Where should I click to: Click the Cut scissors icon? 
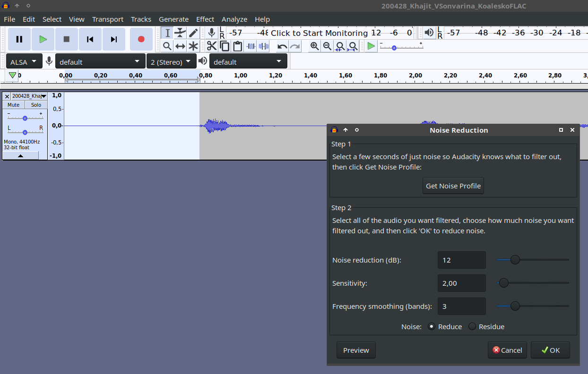point(211,46)
